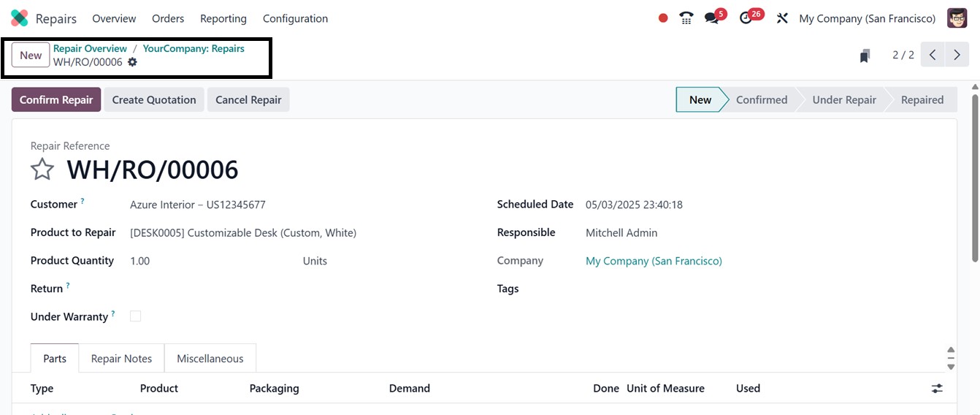Follow the Repair Overview breadcrumb link
Image resolution: width=980 pixels, height=415 pixels.
click(90, 48)
